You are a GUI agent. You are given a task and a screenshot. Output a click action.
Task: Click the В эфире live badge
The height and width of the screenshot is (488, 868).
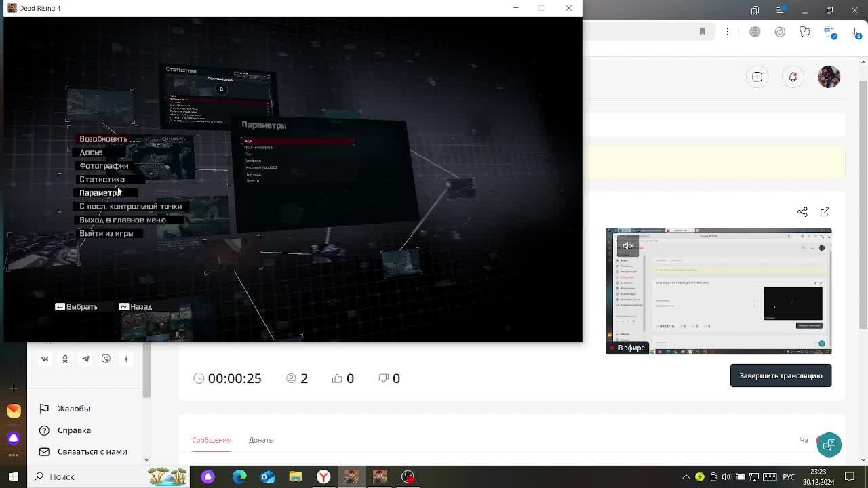tap(627, 348)
